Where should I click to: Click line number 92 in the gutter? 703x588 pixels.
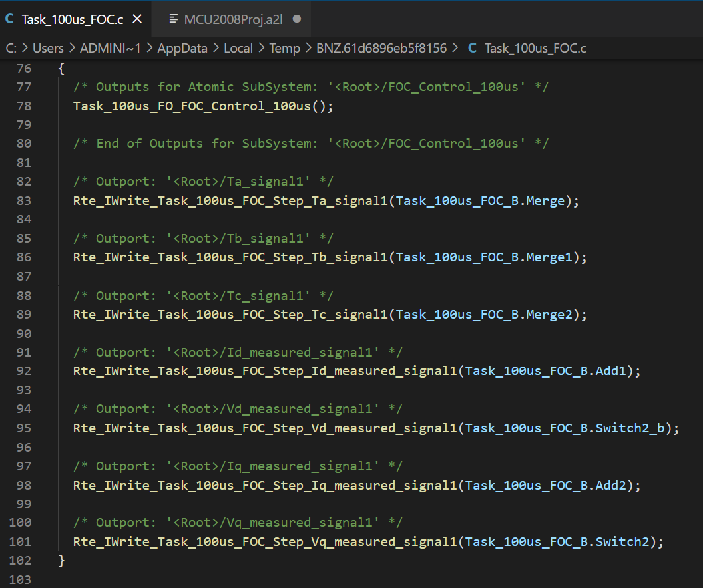coord(24,370)
